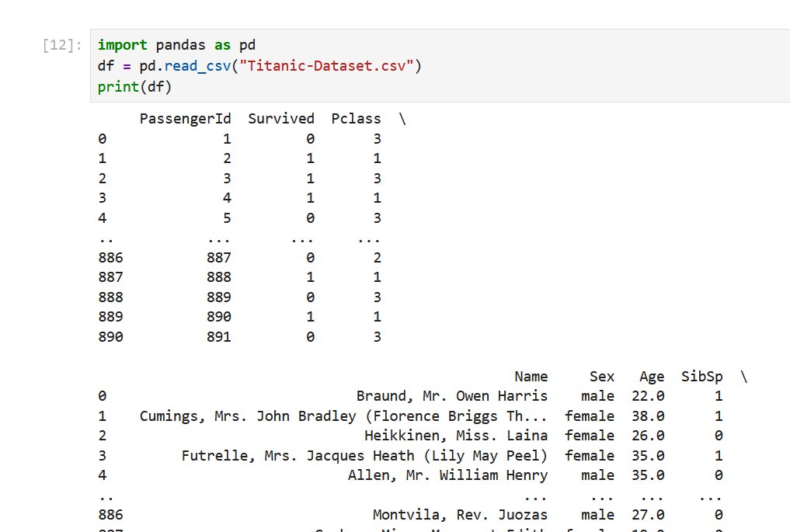Click the Age column header
790x532 pixels.
coord(652,377)
